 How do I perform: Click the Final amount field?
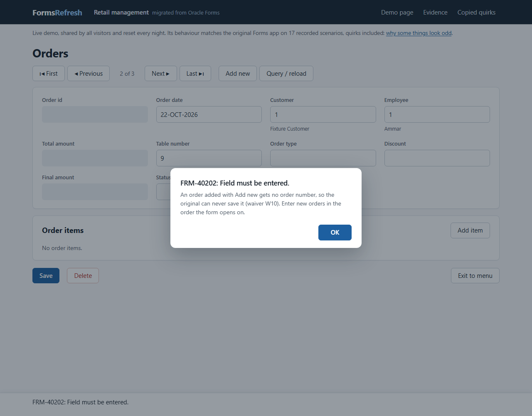click(x=95, y=192)
